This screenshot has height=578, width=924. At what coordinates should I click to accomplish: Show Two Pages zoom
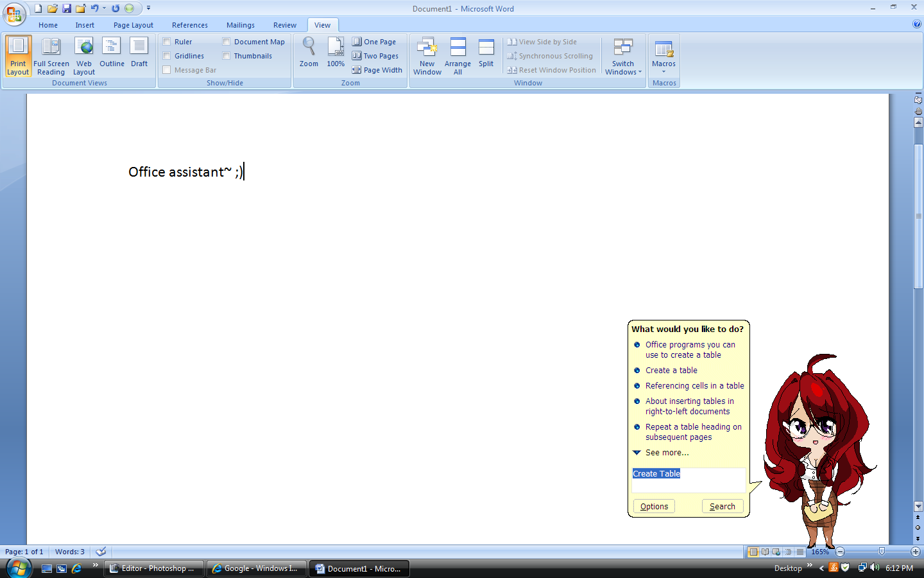click(375, 56)
